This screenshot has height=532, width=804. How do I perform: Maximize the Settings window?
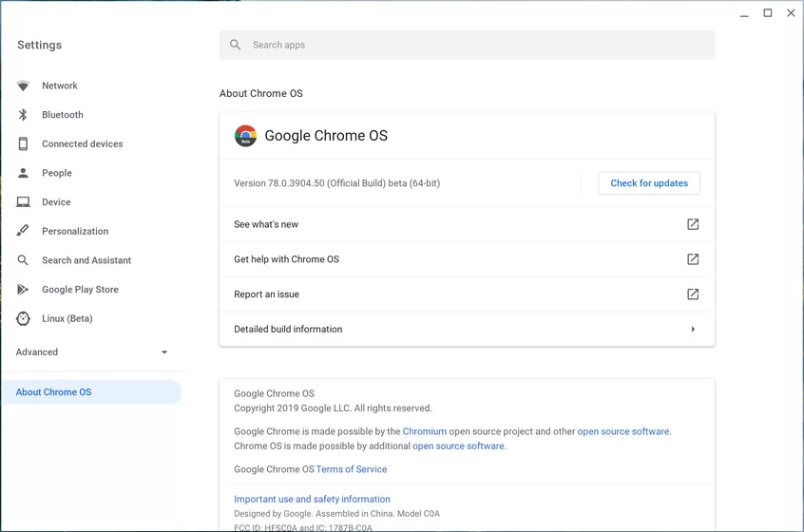pos(768,12)
